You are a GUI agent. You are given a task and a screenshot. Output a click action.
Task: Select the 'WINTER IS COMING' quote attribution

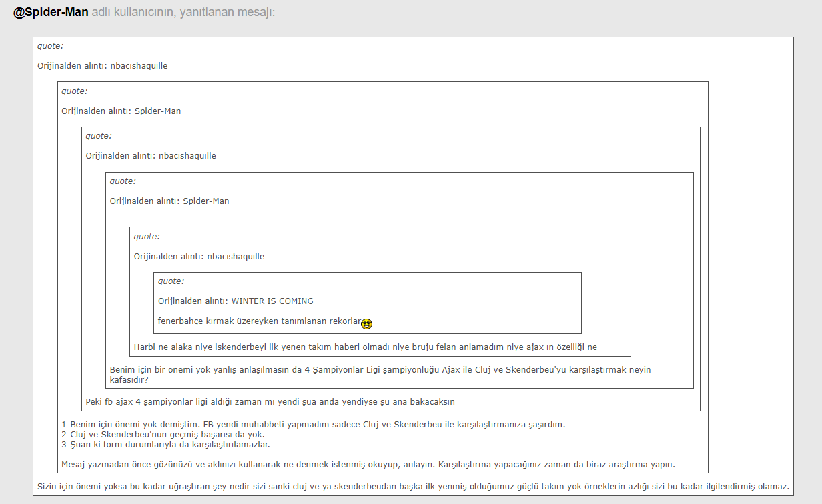(236, 301)
